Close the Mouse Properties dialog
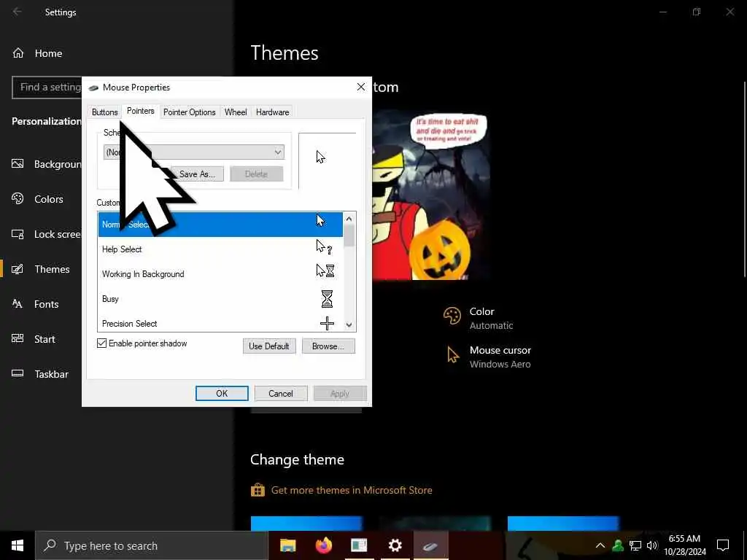 tap(360, 87)
